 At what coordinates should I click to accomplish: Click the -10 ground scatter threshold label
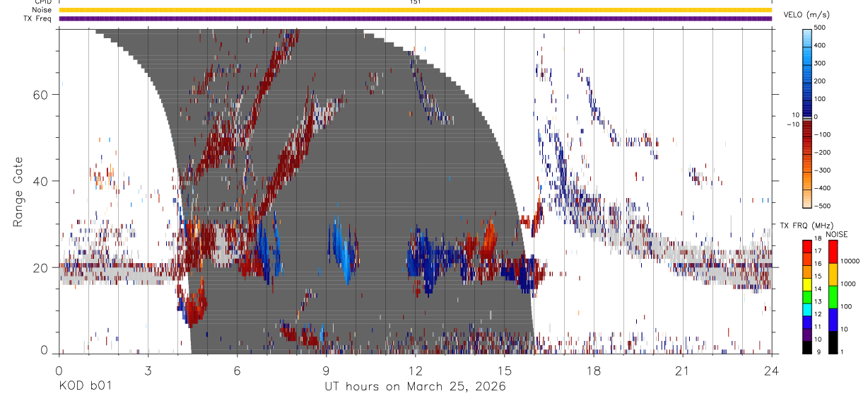tap(792, 124)
